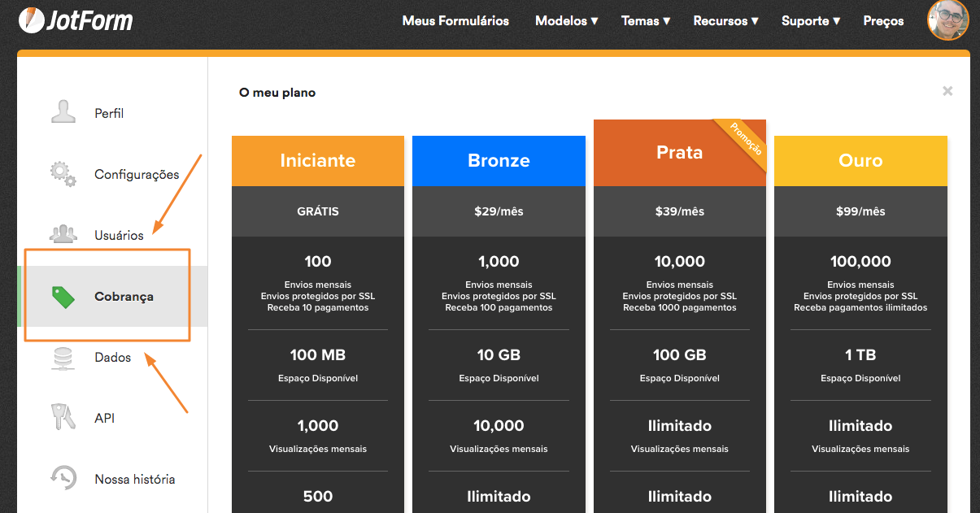Select the Iniciante plan header

point(318,161)
